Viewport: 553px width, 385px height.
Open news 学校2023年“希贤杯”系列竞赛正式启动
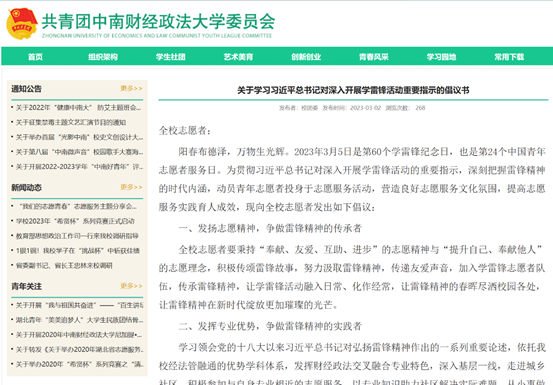coord(75,221)
